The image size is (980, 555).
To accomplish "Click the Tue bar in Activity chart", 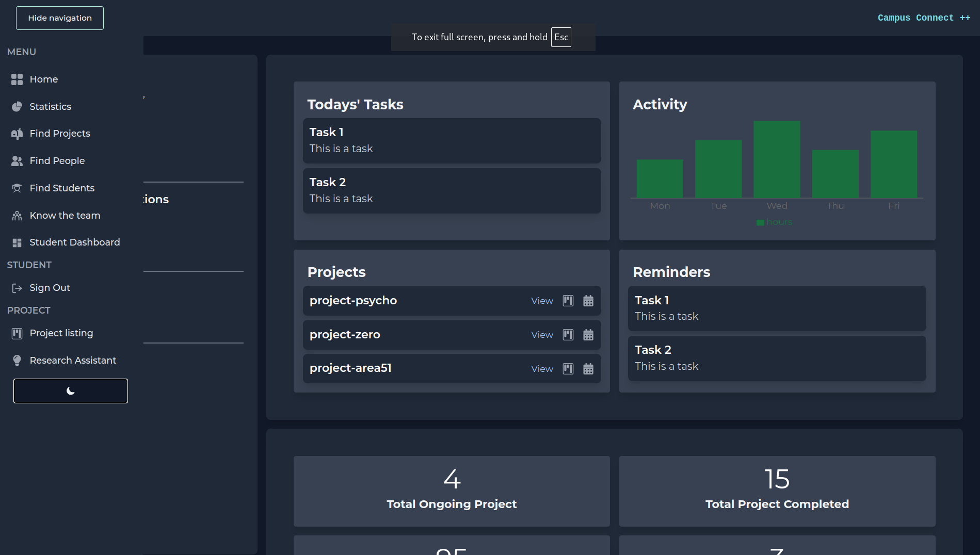I will click(x=718, y=169).
